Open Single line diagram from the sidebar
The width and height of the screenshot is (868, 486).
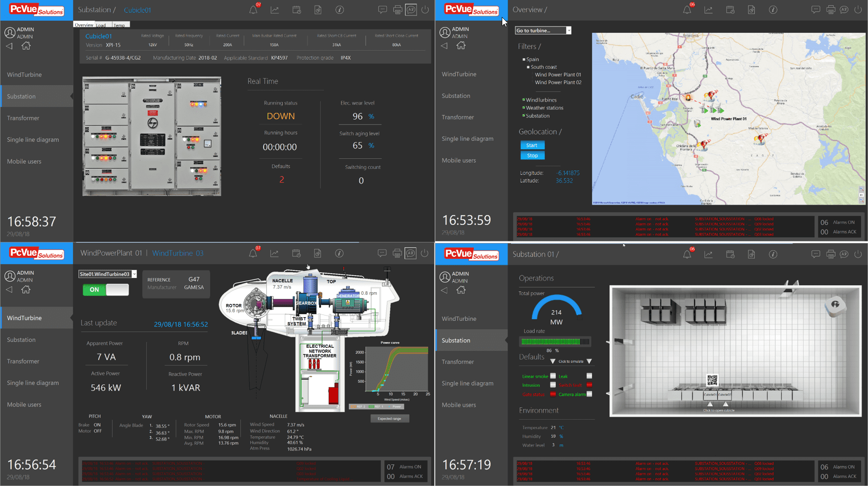click(x=34, y=139)
